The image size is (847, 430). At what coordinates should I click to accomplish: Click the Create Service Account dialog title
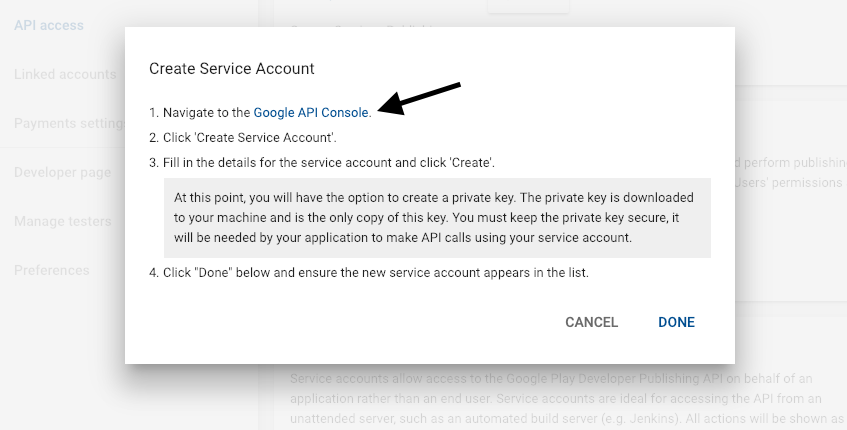pos(232,69)
